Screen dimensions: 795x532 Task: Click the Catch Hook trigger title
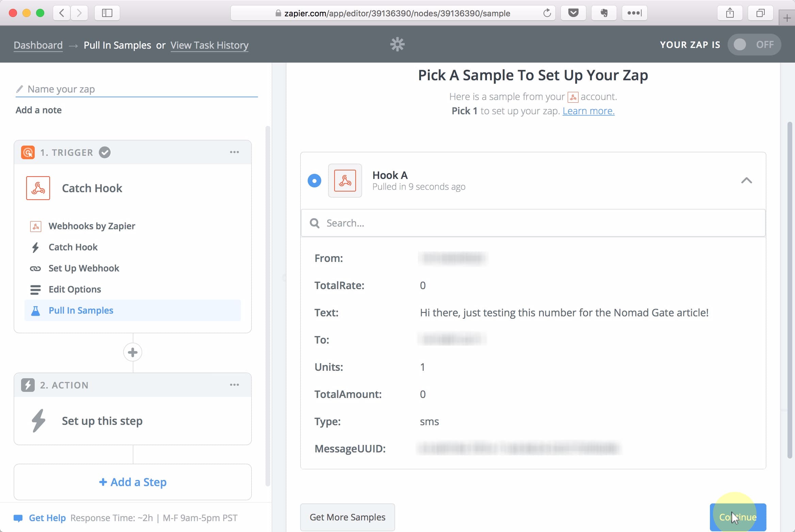[92, 188]
